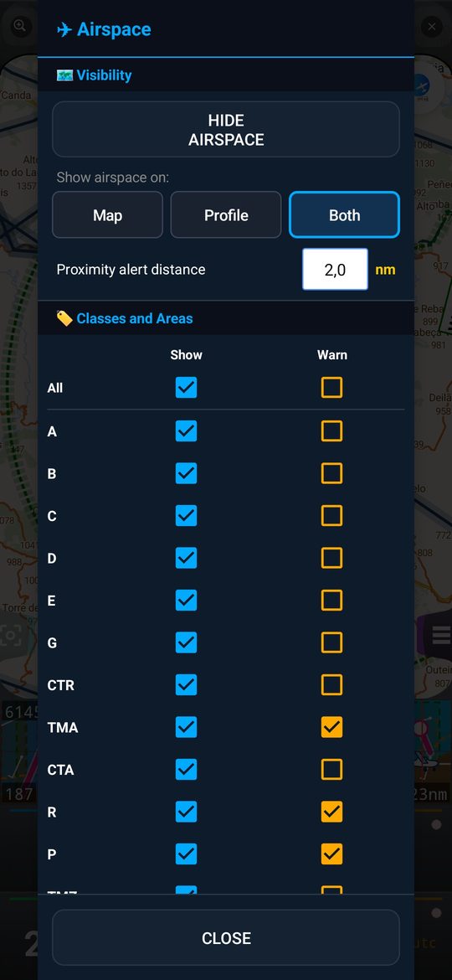The image size is (452, 980).
Task: Click the airplane icon beside Airspace title
Action: click(x=64, y=30)
